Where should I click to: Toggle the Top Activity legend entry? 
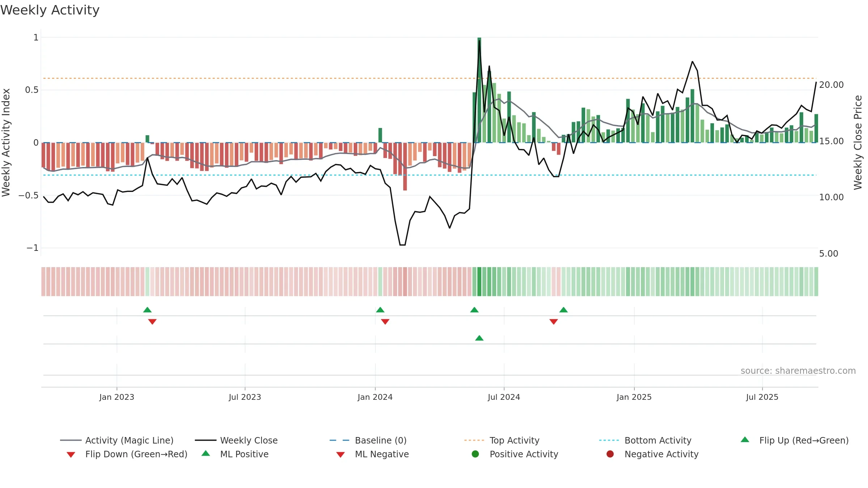(x=502, y=440)
